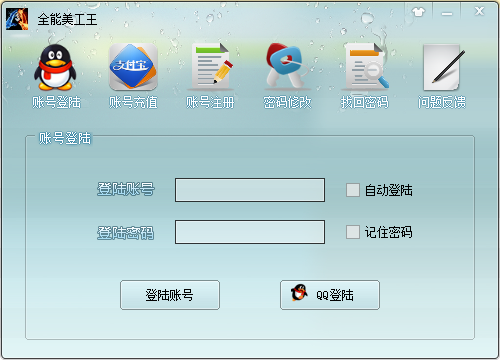This screenshot has width=500, height=360.
Task: Open the 账号注册 document-with-pencil icon
Action: point(211,67)
